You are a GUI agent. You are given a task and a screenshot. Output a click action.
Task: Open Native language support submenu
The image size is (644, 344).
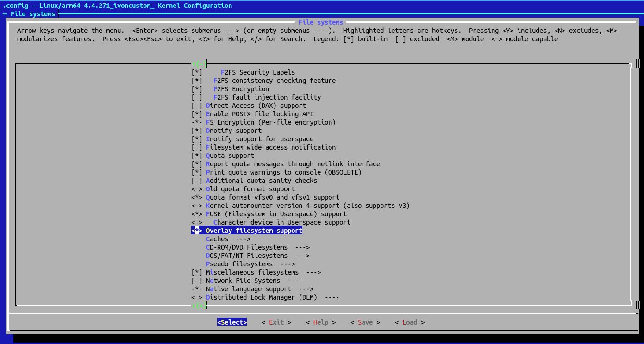259,289
